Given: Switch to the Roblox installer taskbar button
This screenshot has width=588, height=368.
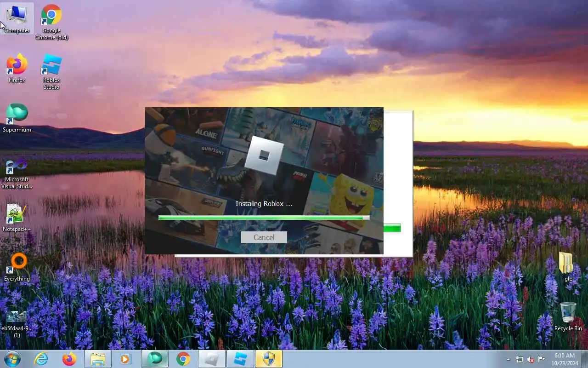Looking at the screenshot, I should 212,359.
